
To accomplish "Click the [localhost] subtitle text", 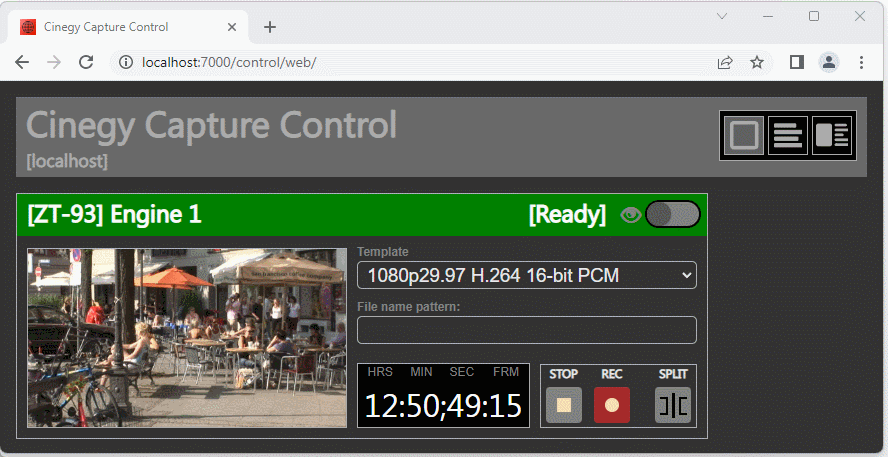I will pos(67,161).
